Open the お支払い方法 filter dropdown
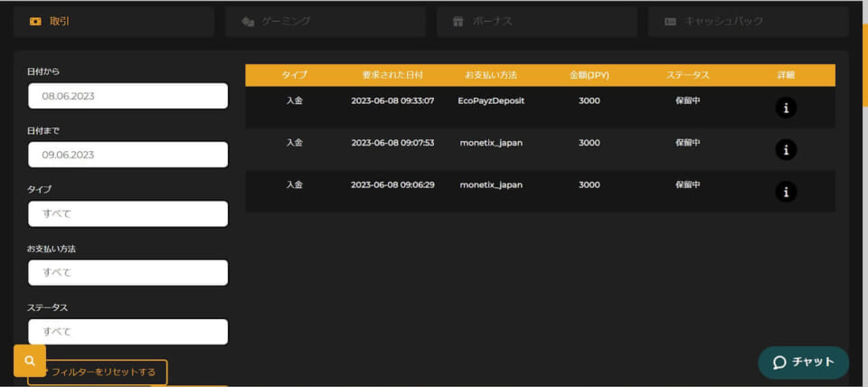This screenshot has width=868, height=387. tap(127, 272)
